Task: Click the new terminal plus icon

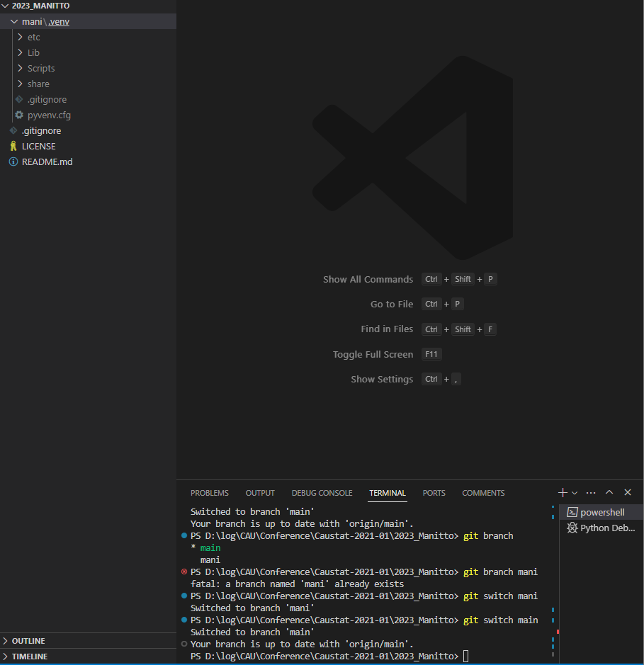Action: tap(563, 492)
